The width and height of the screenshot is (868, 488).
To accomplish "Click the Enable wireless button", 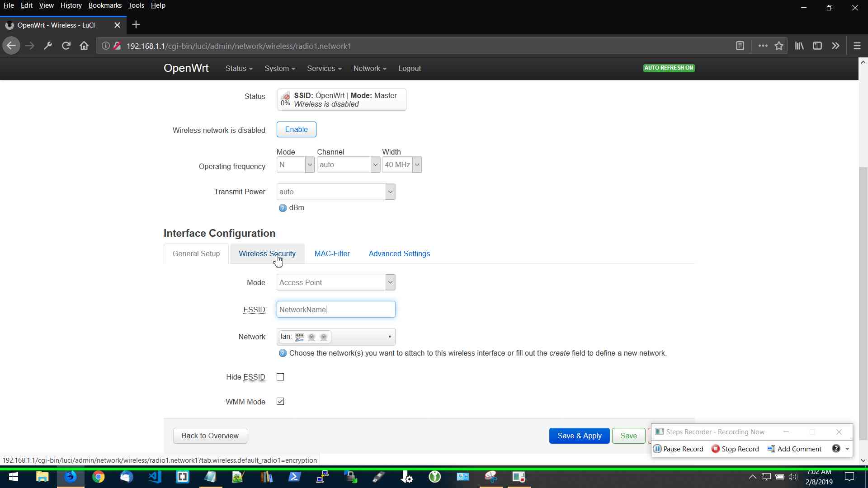I will [x=296, y=129].
